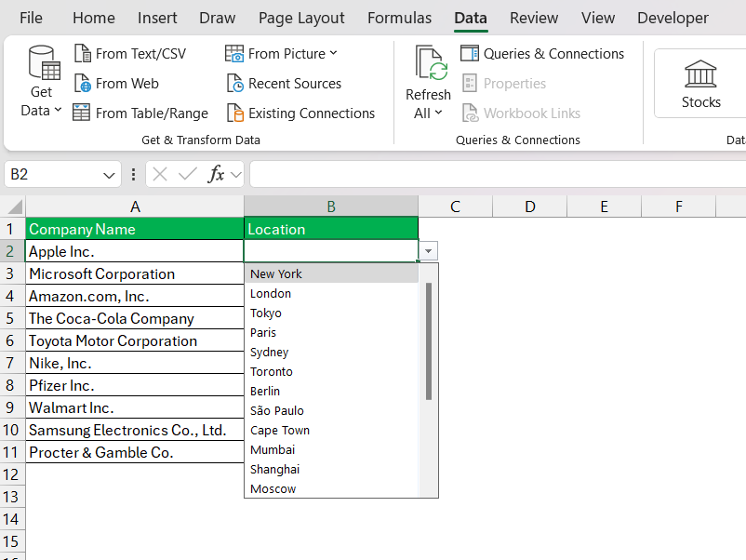Viewport: 746px width, 560px height.
Task: Collapse the Location dropdown list arrow
Action: coord(427,252)
